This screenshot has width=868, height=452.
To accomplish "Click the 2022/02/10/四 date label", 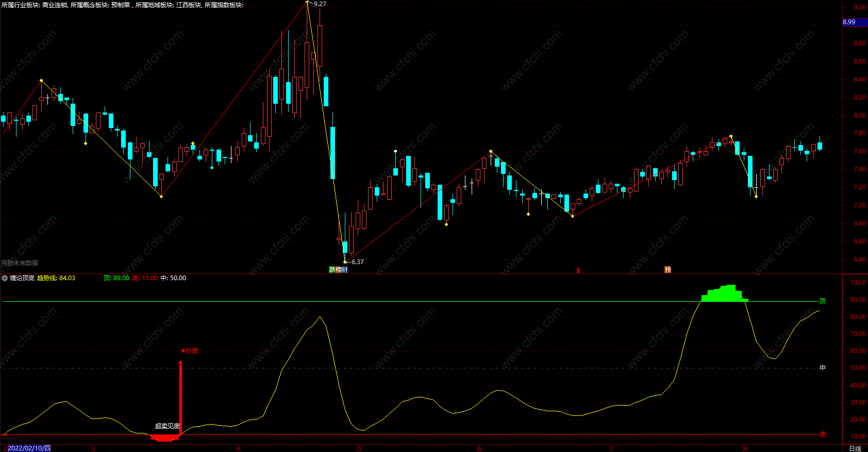I will pos(29,448).
